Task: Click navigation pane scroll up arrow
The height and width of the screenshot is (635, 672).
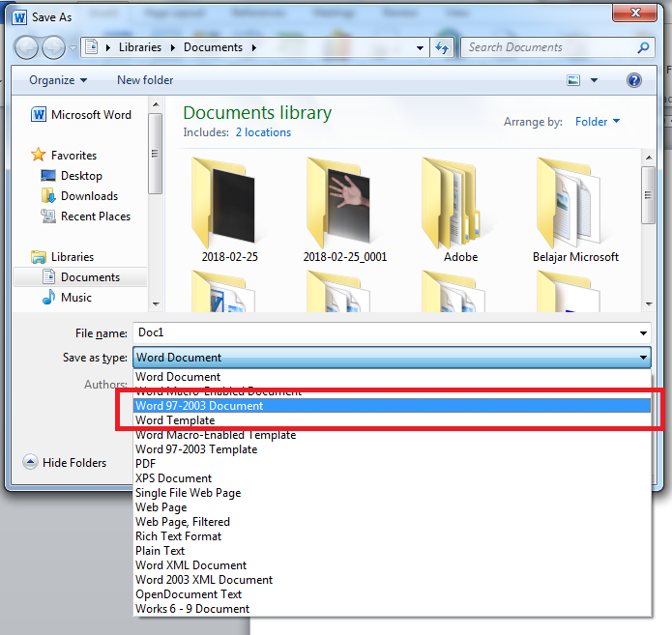Action: pyautogui.click(x=156, y=104)
